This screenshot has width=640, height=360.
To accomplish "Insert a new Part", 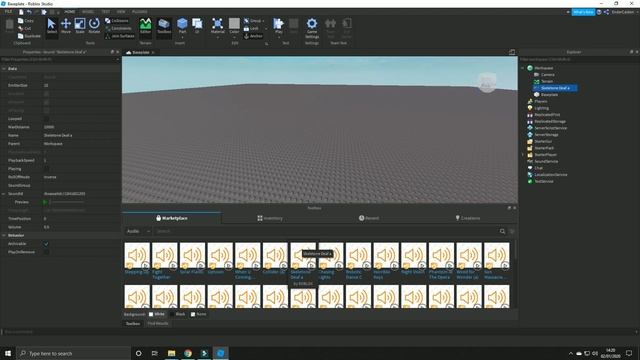I will coord(182,24).
